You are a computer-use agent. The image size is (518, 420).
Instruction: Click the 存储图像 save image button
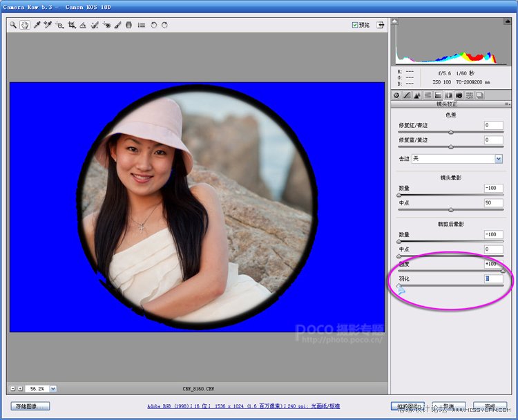coord(30,406)
